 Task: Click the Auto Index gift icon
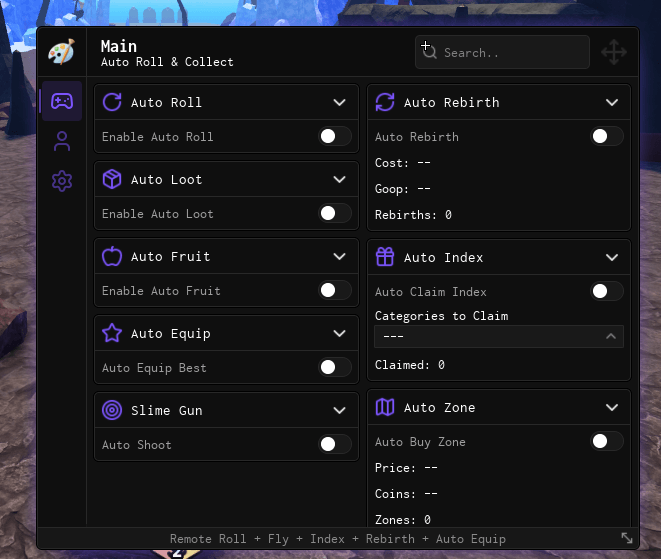coord(385,257)
